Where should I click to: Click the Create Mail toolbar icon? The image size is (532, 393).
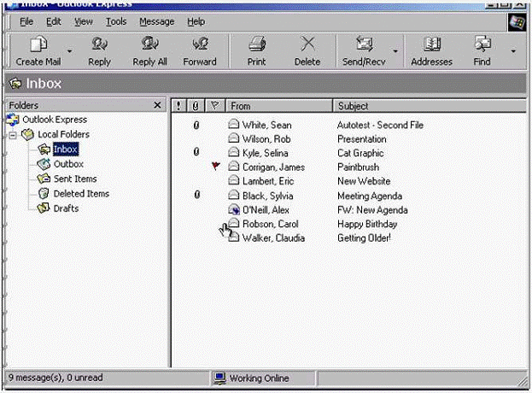click(38, 44)
